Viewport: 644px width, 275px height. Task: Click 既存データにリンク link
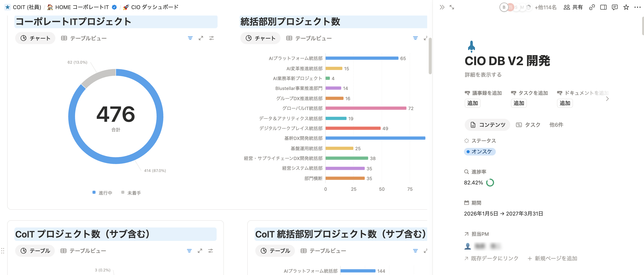point(491,259)
